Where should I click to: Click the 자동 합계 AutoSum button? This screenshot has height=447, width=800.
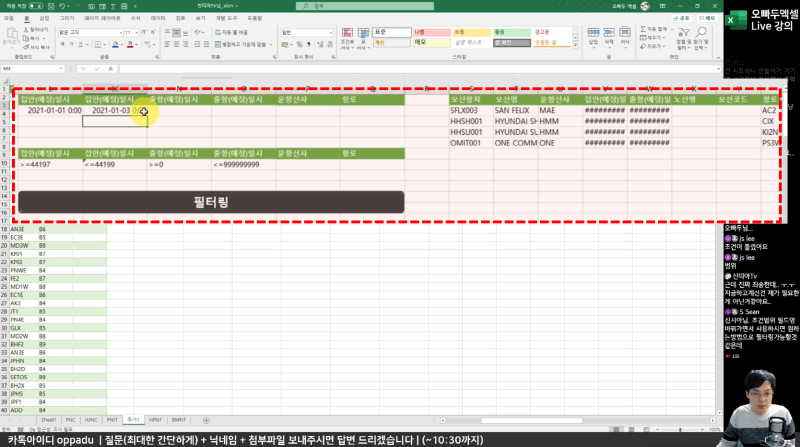[654, 29]
